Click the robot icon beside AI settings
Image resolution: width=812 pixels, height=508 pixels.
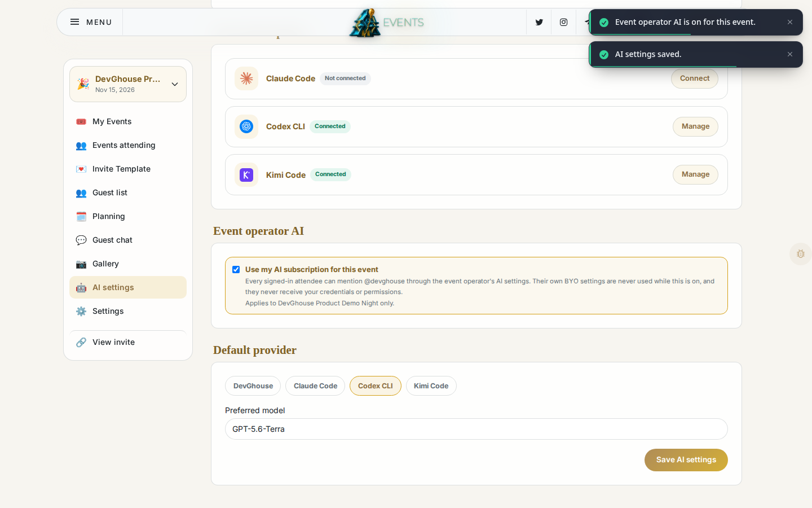pyautogui.click(x=81, y=287)
